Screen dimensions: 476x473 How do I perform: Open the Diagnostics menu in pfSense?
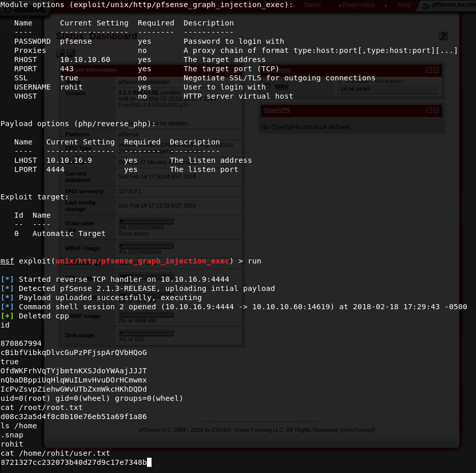click(x=358, y=5)
